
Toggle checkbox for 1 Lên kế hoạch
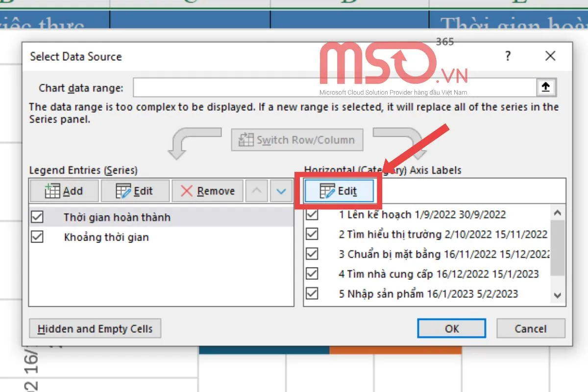312,215
